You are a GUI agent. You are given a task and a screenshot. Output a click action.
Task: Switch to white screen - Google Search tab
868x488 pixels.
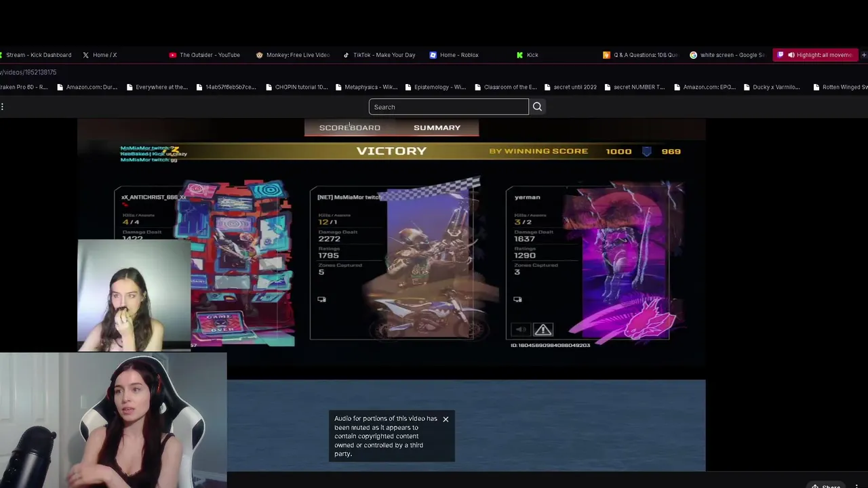click(727, 55)
